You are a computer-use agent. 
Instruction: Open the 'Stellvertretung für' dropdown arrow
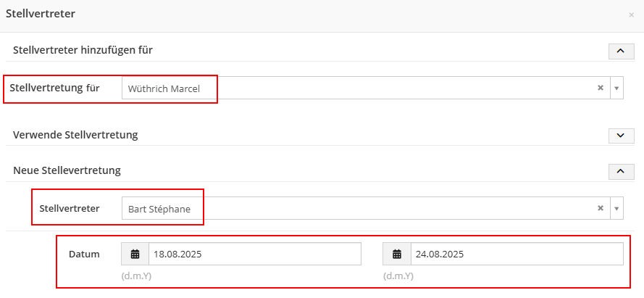coord(616,88)
